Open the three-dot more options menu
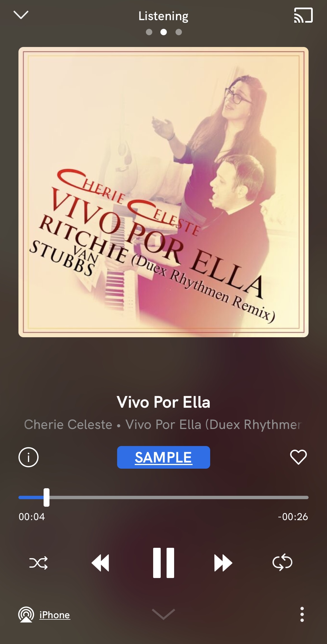This screenshot has height=644, width=327. (302, 614)
